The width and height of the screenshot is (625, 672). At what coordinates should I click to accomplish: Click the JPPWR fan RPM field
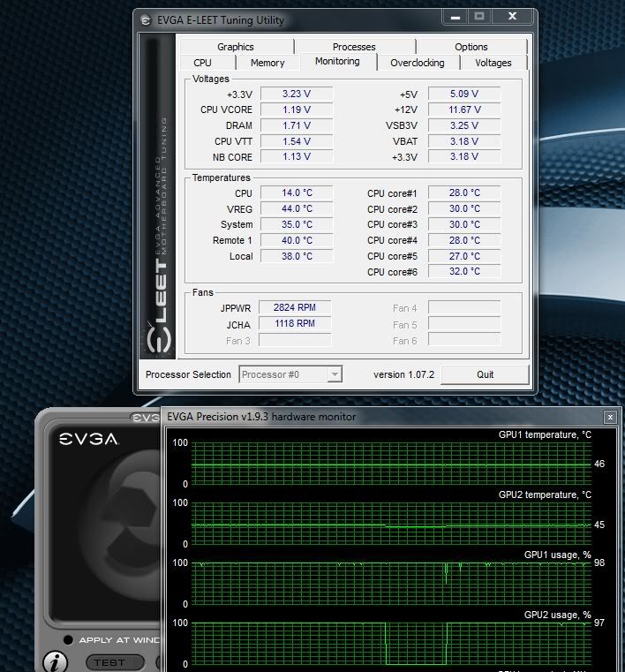[295, 308]
